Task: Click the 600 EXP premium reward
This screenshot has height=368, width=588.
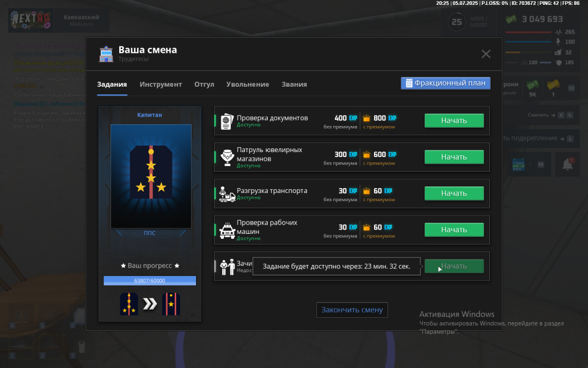Action: point(385,154)
